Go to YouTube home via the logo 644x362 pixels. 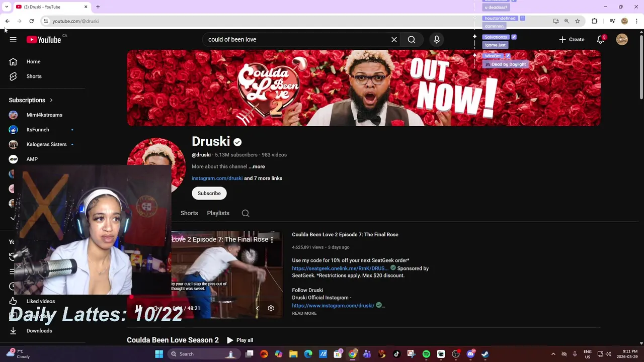coord(44,40)
